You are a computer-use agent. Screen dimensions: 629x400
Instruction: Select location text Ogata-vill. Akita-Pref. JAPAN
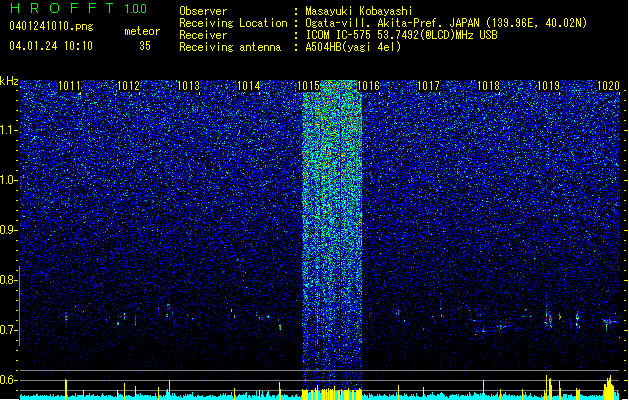tap(392, 23)
